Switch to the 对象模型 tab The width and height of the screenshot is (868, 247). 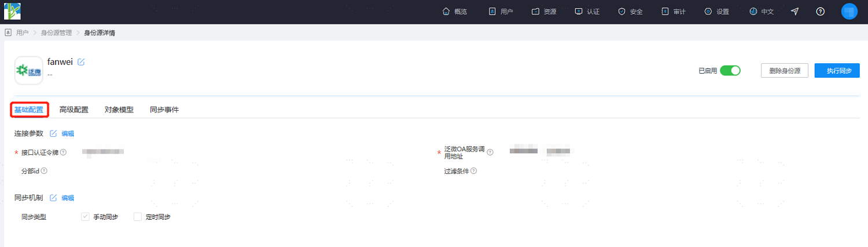point(119,110)
